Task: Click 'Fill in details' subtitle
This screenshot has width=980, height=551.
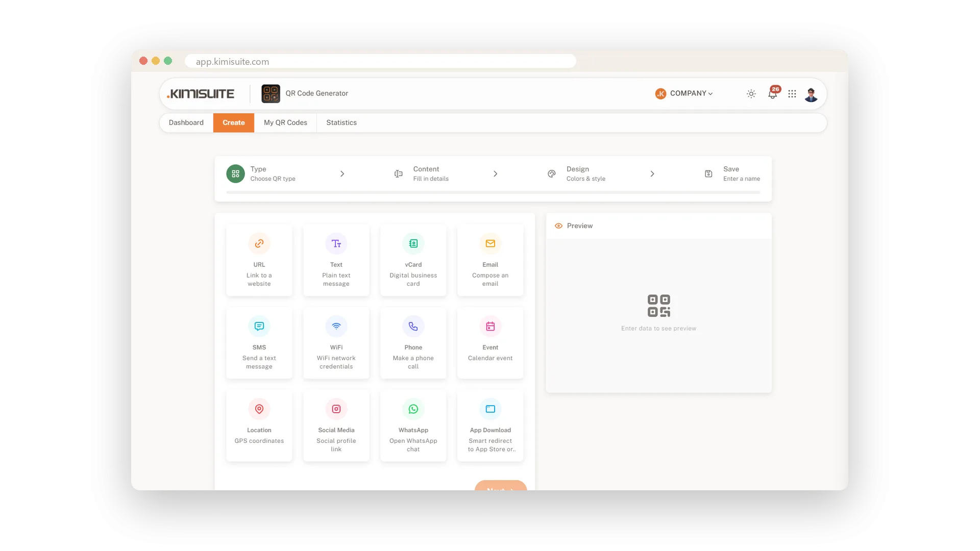Action: (431, 179)
